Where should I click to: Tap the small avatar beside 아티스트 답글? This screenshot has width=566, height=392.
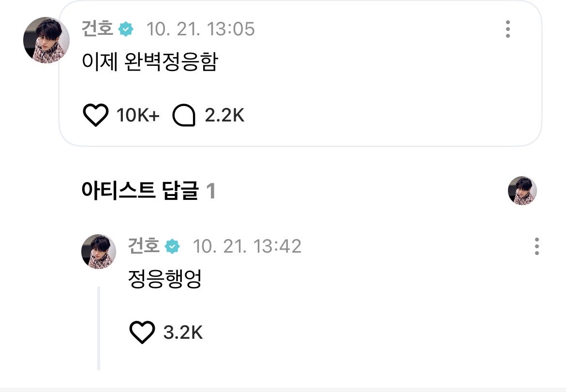(x=522, y=191)
